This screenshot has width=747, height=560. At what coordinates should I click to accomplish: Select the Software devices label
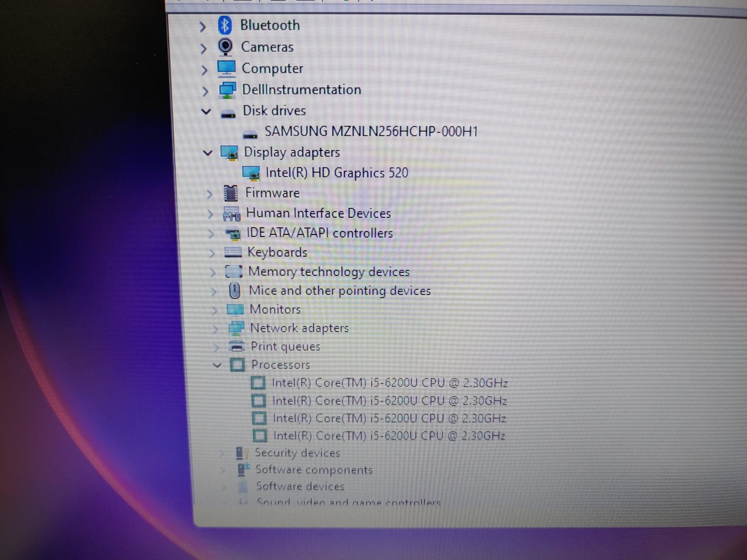tap(300, 486)
